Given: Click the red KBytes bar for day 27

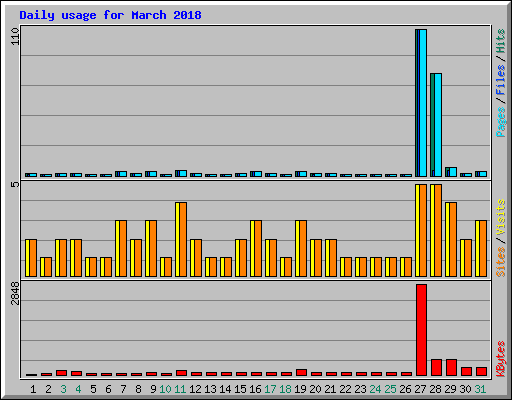Looking at the screenshot, I should pos(421,330).
